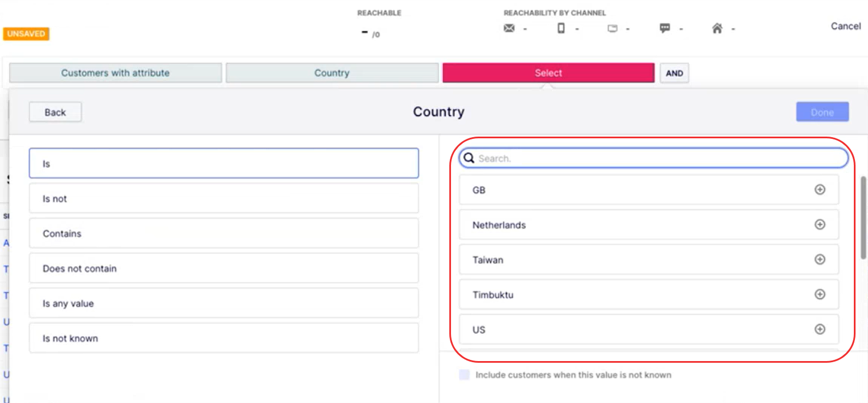Viewport: 868px width, 403px height.
Task: Add Netherlands using its plus icon
Action: point(819,224)
